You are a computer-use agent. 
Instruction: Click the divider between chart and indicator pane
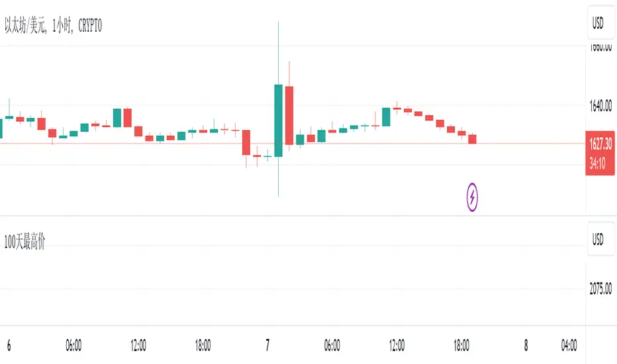(x=291, y=216)
